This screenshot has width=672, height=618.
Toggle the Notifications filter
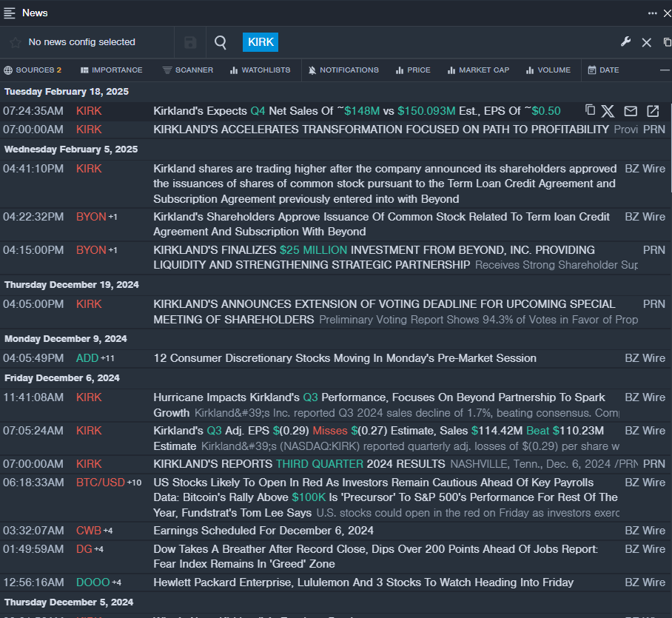pyautogui.click(x=343, y=70)
